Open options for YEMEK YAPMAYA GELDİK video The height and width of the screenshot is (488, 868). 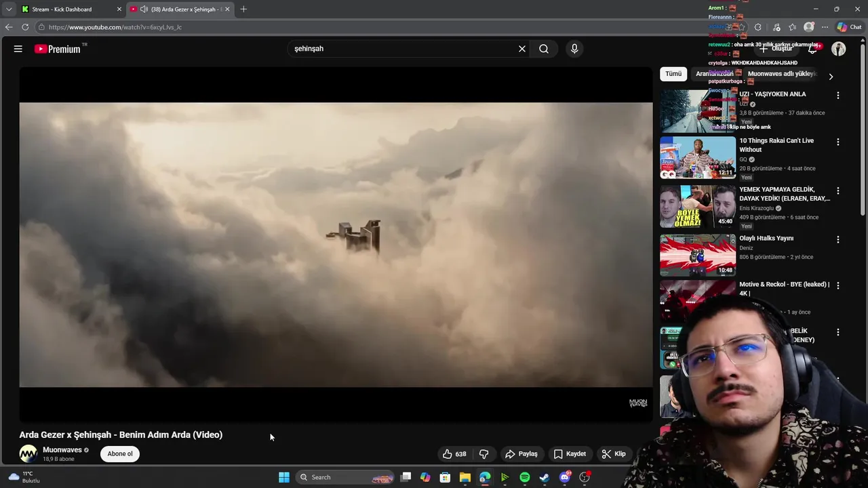pyautogui.click(x=838, y=191)
